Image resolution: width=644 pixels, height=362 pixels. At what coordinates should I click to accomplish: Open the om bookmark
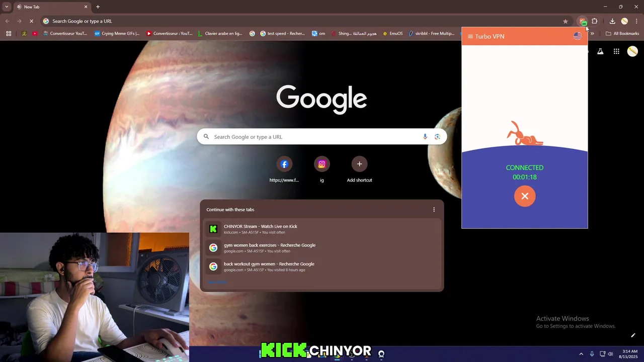(318, 34)
